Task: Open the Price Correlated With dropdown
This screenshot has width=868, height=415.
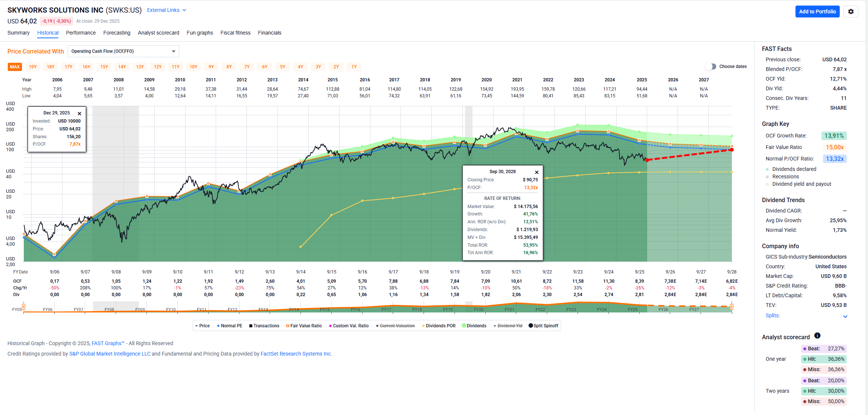Action: tap(123, 51)
